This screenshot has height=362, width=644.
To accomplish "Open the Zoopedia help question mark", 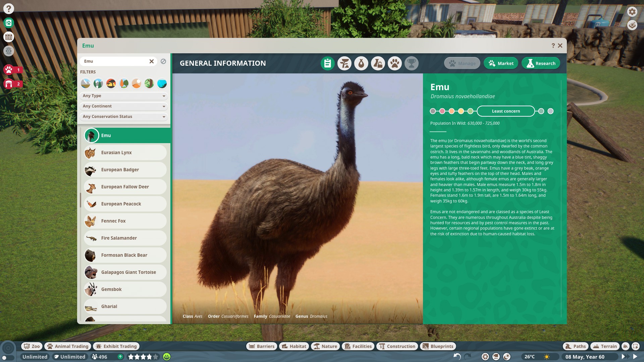I will click(x=553, y=46).
